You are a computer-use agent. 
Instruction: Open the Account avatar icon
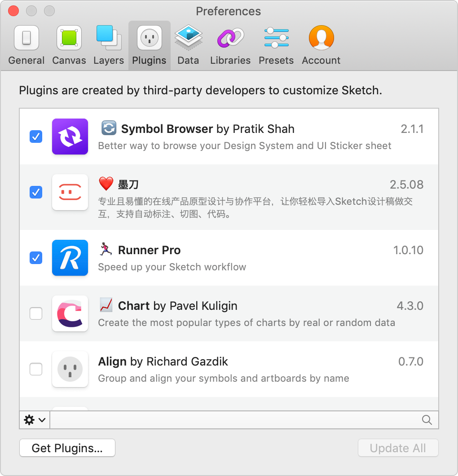coord(321,38)
